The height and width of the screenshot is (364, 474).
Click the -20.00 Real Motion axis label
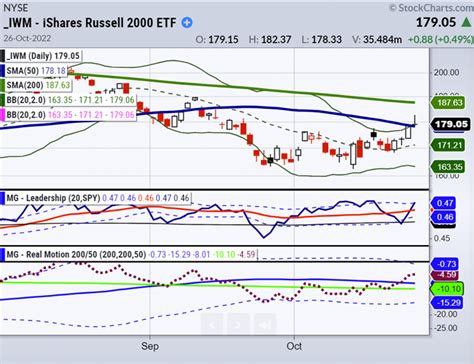(x=446, y=314)
